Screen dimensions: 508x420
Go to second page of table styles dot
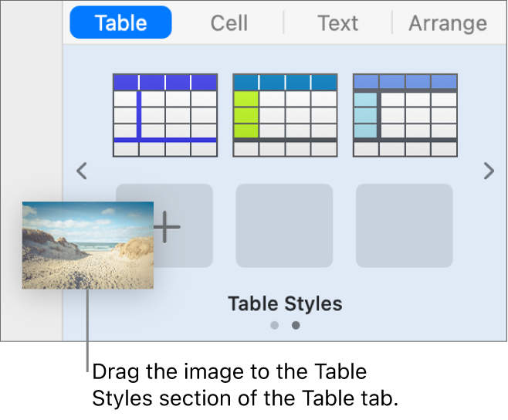click(296, 325)
